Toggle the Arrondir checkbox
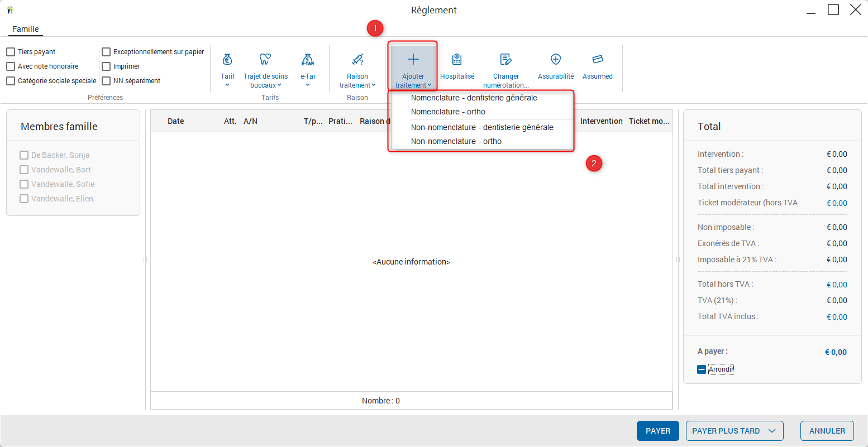This screenshot has width=868, height=447. pos(702,369)
